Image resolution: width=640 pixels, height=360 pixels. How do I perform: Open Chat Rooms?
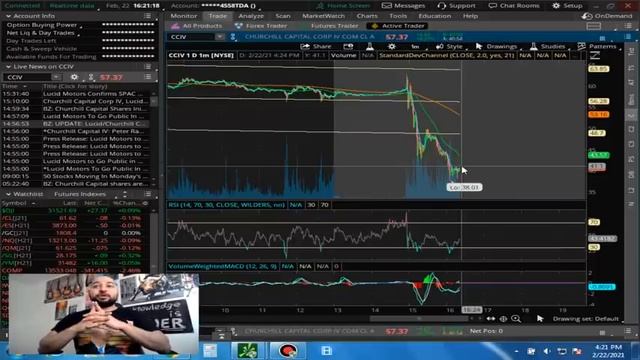coord(514,6)
